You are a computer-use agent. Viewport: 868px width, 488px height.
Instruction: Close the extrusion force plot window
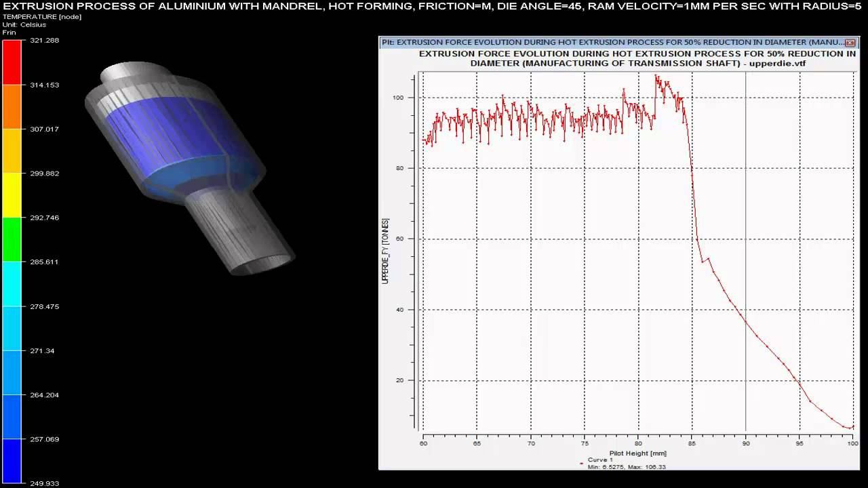tap(850, 43)
